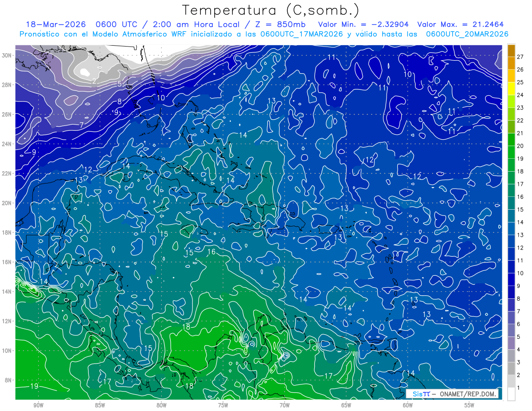Viewport: 532px width, 411px height.
Task: Click the color scale label 24
Action: (x=520, y=95)
